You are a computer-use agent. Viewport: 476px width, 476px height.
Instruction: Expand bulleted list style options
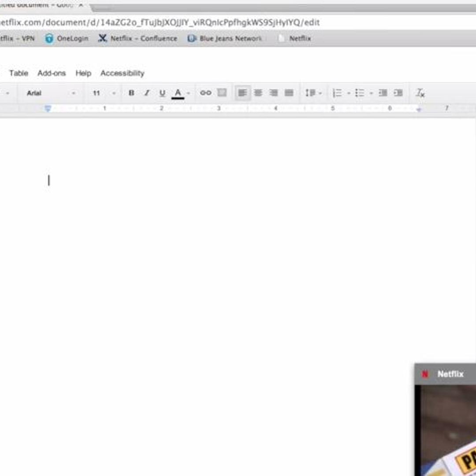point(371,93)
